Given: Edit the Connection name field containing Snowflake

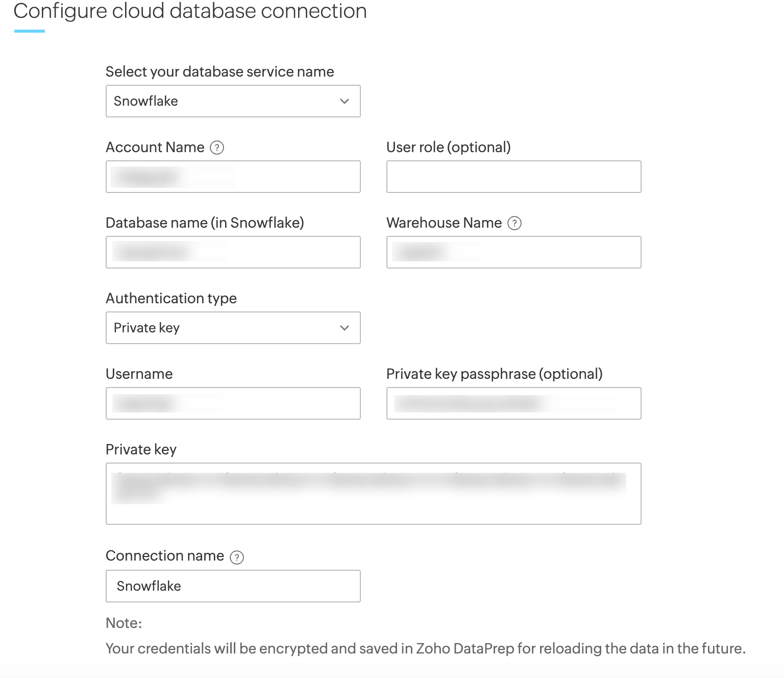Looking at the screenshot, I should coord(233,586).
